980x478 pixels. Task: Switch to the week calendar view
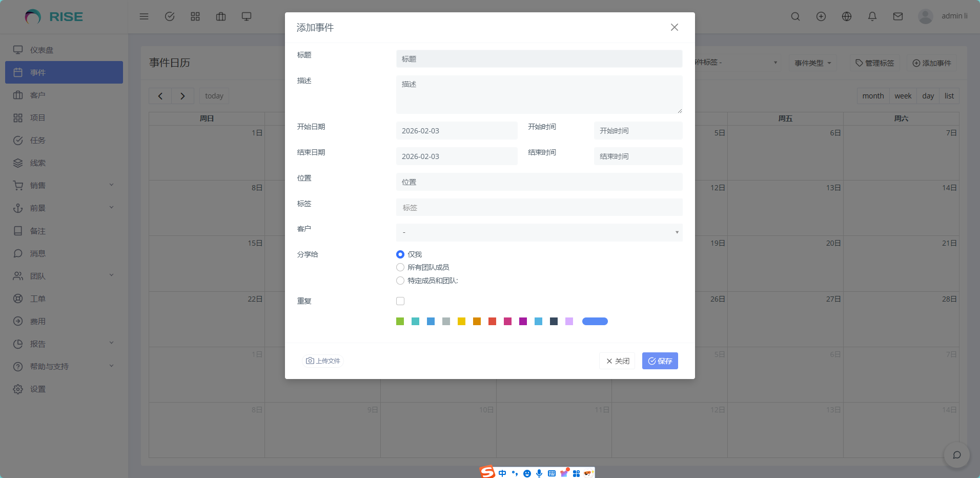pyautogui.click(x=903, y=96)
